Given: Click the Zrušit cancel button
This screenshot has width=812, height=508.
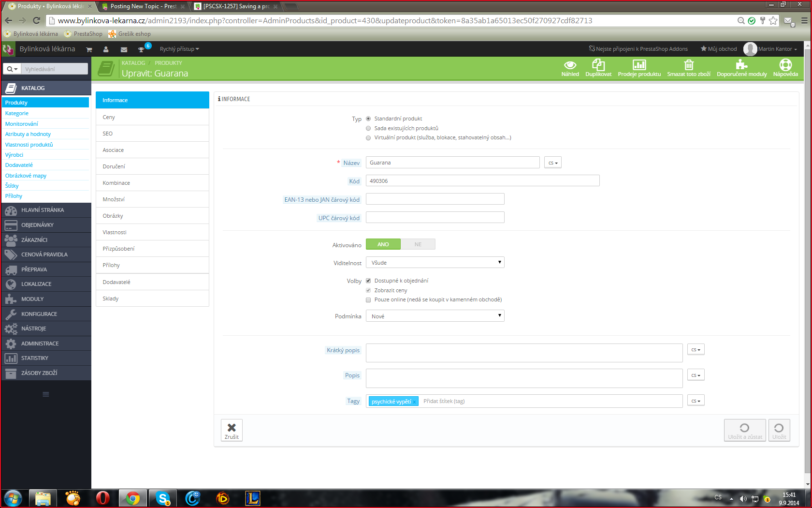Looking at the screenshot, I should pyautogui.click(x=232, y=431).
